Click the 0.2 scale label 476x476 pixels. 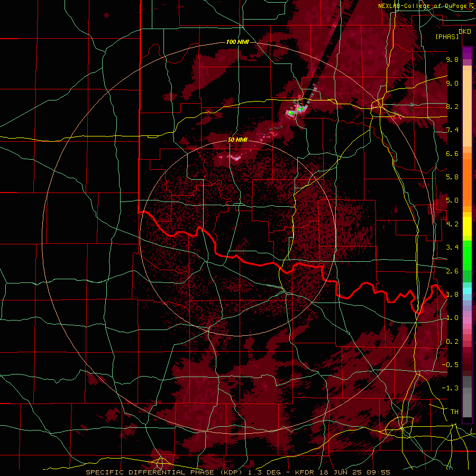tap(452, 342)
